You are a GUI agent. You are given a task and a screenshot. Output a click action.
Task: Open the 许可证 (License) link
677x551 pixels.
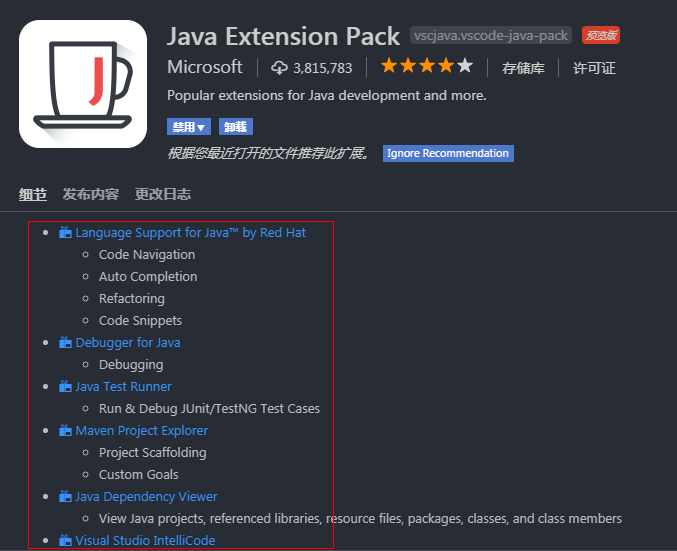(x=594, y=68)
